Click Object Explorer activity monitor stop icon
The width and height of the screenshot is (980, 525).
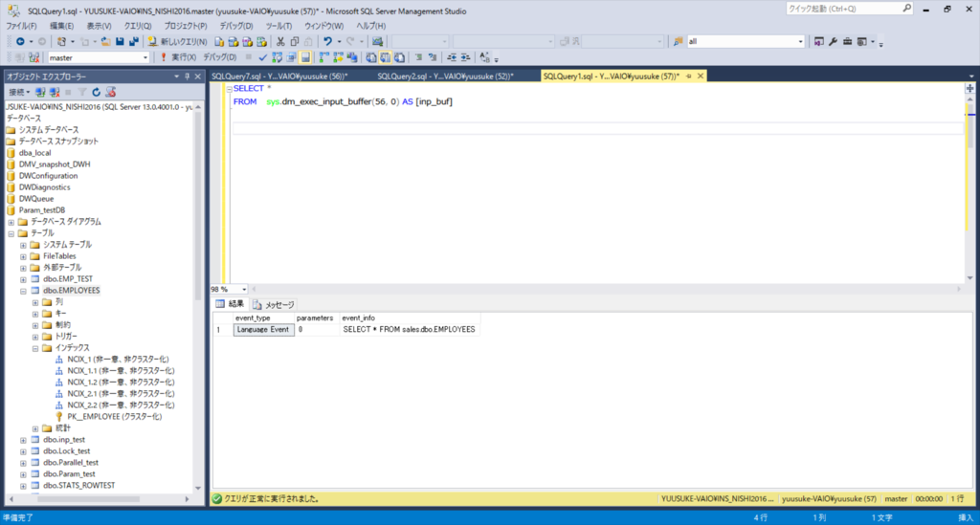[111, 93]
